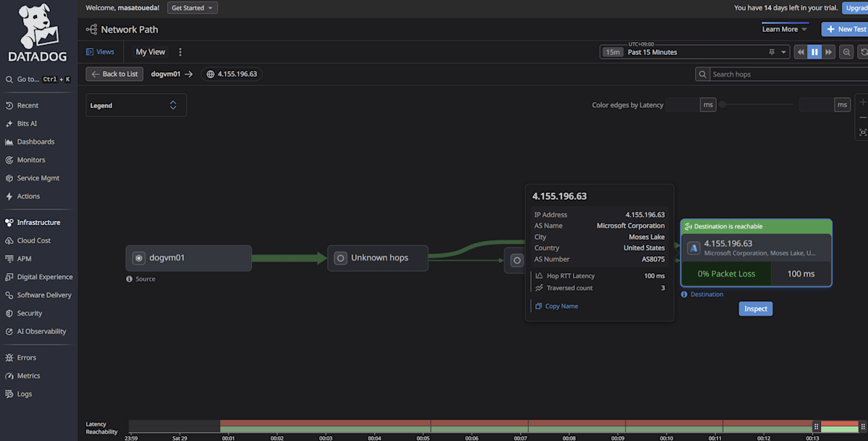Open the view options kebab menu
Image resolution: width=868 pixels, height=441 pixels.
point(180,52)
